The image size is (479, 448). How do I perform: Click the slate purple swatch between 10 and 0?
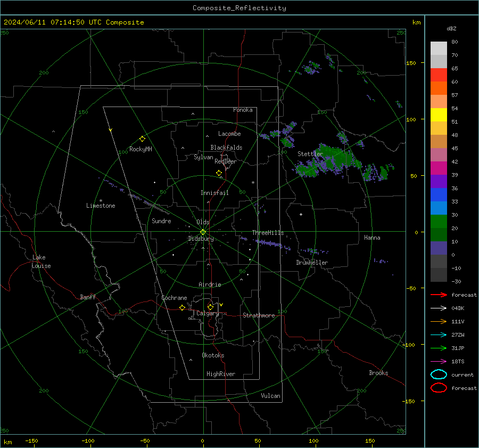[x=439, y=248]
